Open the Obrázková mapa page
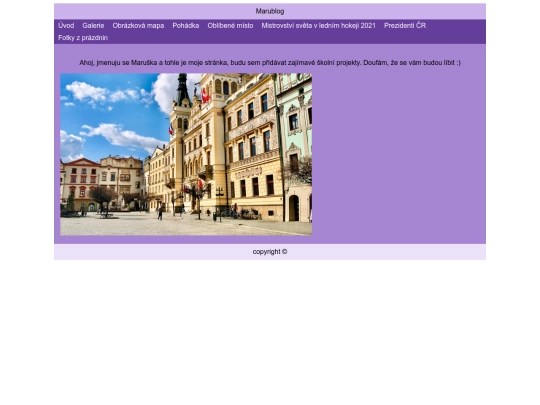 [138, 25]
